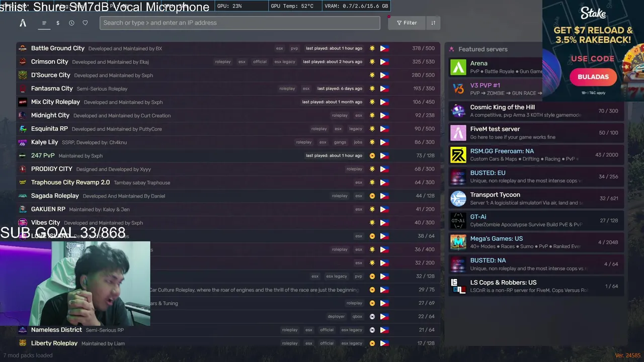Screen dimensions: 644x362
Task: Click the Arena featured server logo
Action: (458, 67)
